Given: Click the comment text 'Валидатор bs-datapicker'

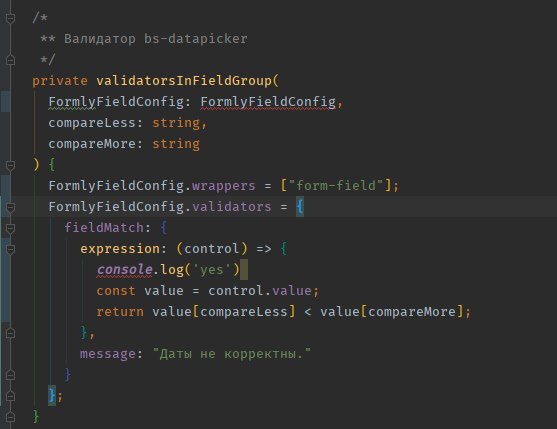Looking at the screenshot, I should pos(156,39).
